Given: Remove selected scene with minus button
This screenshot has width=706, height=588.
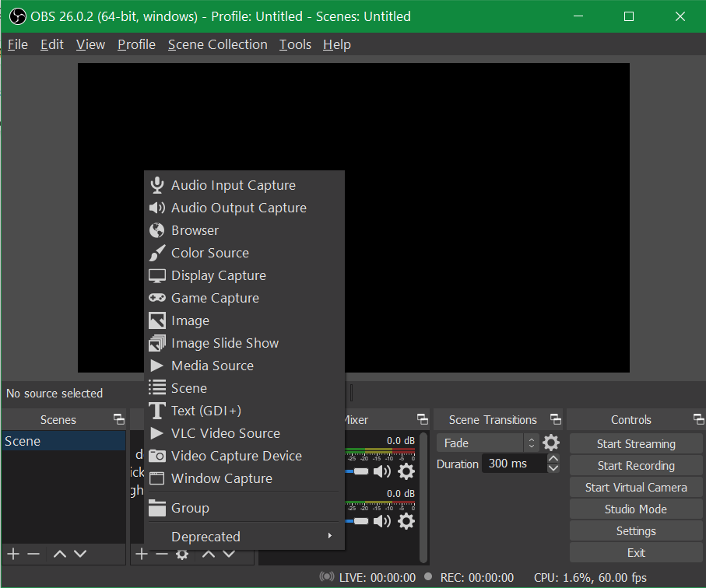Looking at the screenshot, I should click(33, 554).
